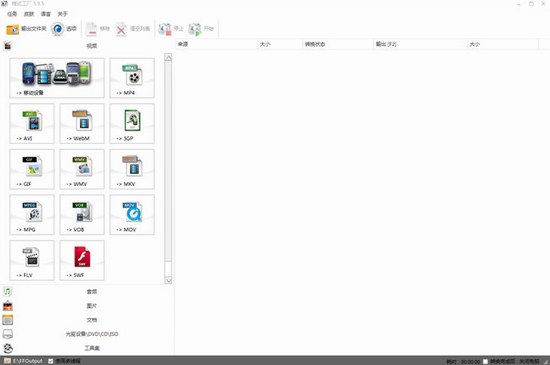Expand the document (文档) category section
This screenshot has height=365, width=550.
[x=88, y=320]
